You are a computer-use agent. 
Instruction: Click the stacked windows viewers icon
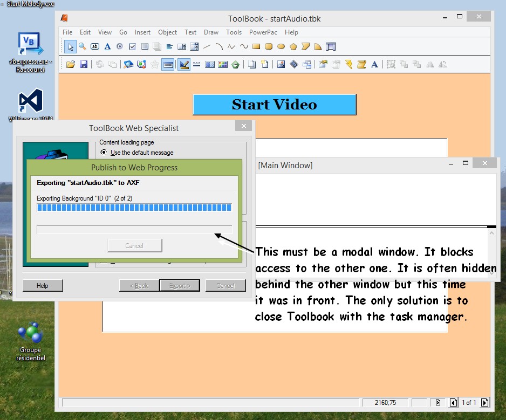[306, 65]
